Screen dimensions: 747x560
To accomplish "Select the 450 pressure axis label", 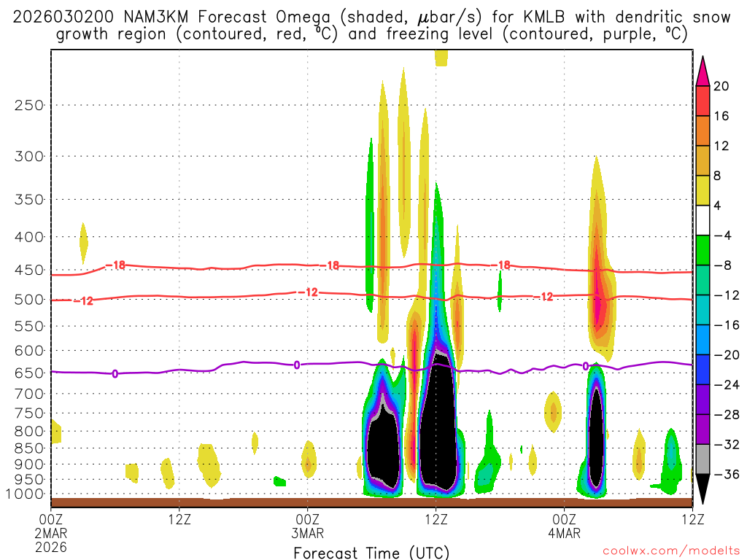I will click(x=29, y=270).
